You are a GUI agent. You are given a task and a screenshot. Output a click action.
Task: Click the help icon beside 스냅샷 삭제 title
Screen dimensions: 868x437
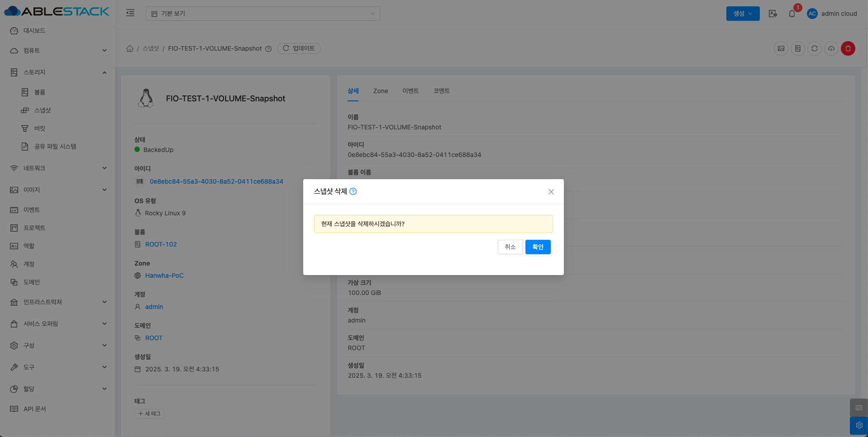[353, 191]
